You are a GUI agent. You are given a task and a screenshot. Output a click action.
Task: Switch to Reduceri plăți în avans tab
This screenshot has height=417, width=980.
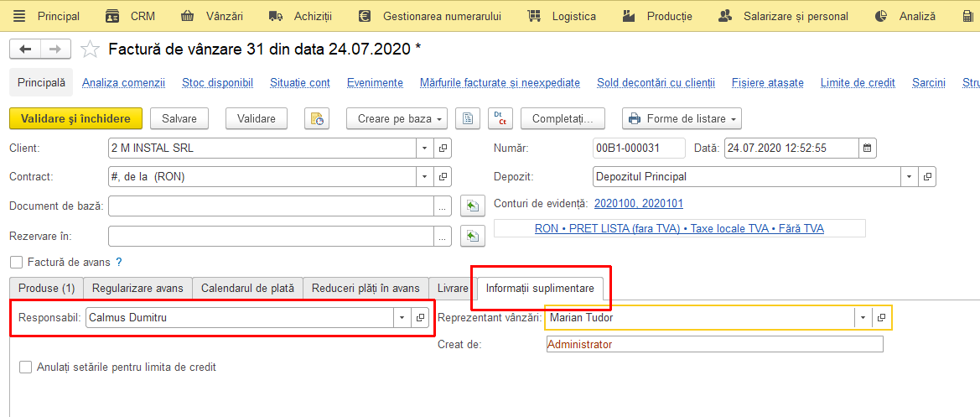coord(366,289)
